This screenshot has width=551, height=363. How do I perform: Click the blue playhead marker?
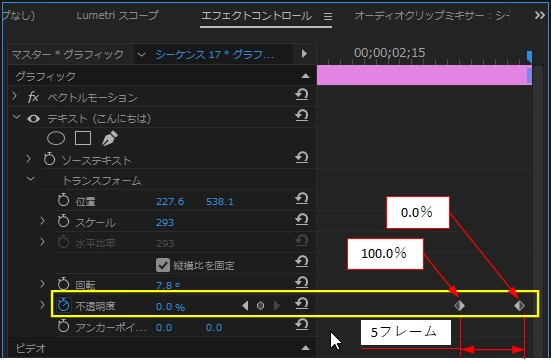click(x=529, y=57)
